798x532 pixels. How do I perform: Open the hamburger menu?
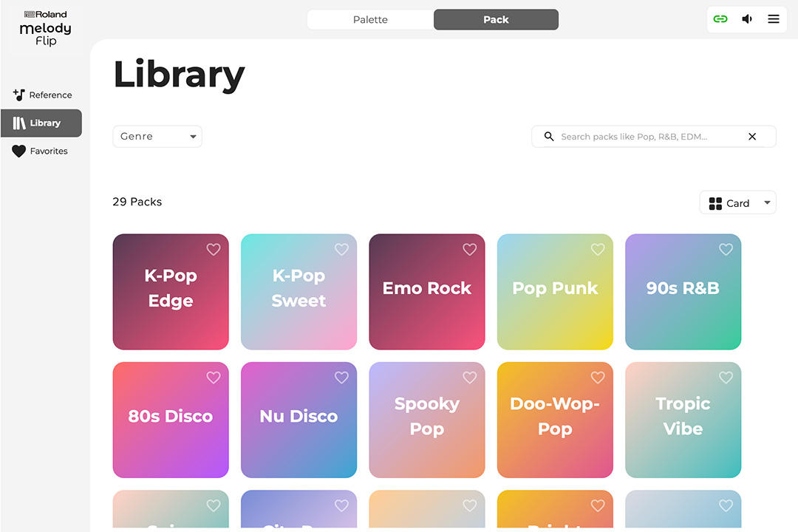[774, 19]
